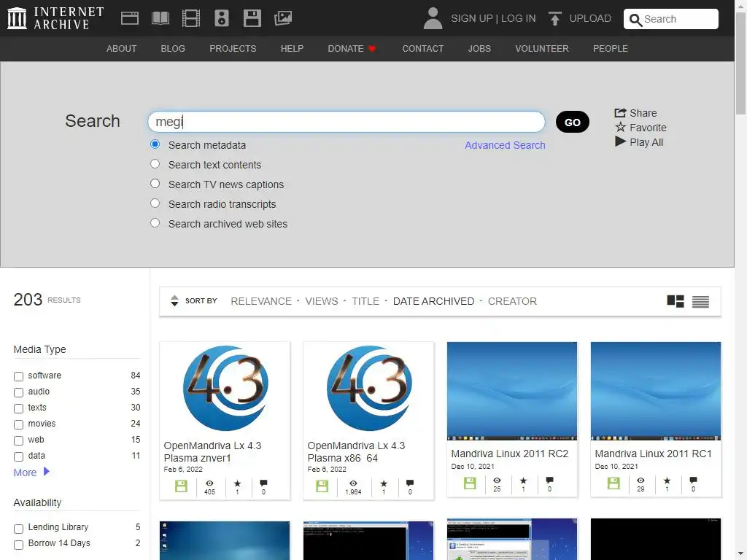Open the VOLUNTEER menu item
The height and width of the screenshot is (560, 747).
click(542, 49)
